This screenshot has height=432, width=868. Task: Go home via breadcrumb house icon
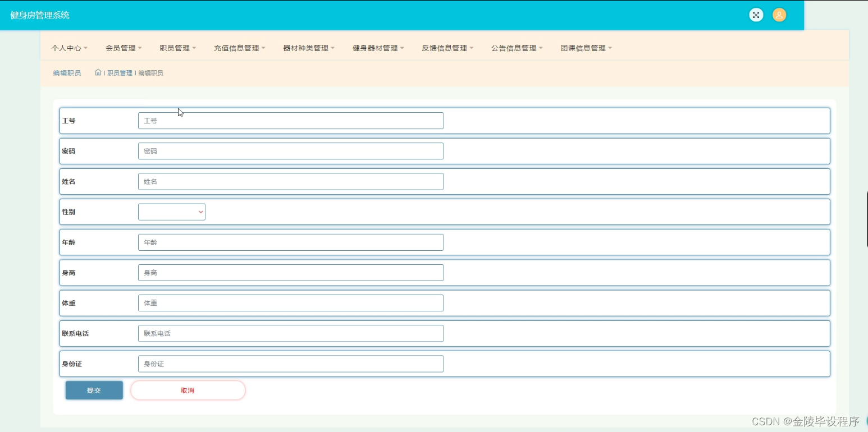98,72
